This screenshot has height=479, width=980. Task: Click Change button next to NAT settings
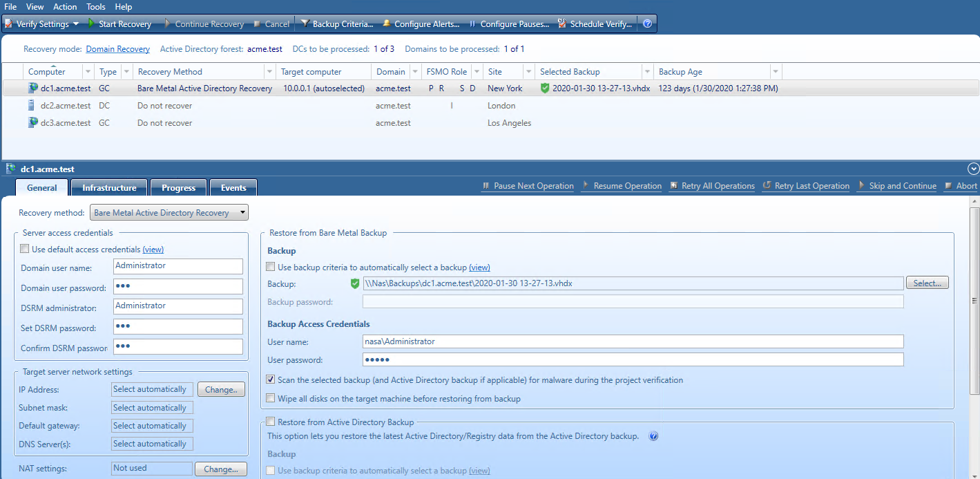pos(221,469)
